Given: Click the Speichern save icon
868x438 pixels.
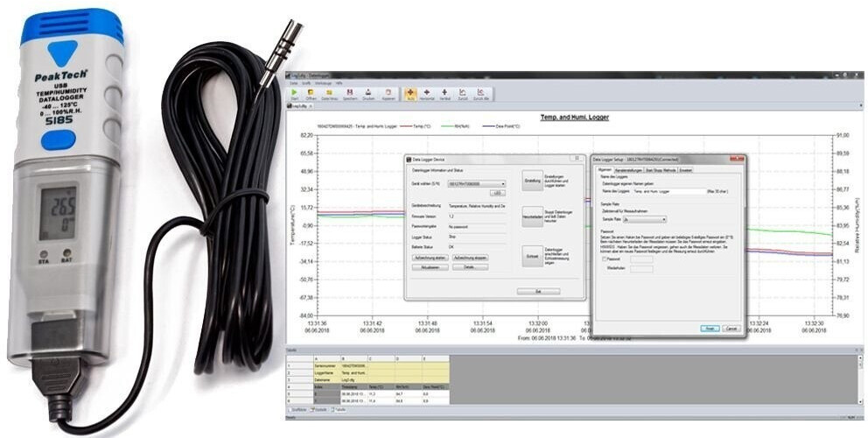Looking at the screenshot, I should click(x=349, y=93).
